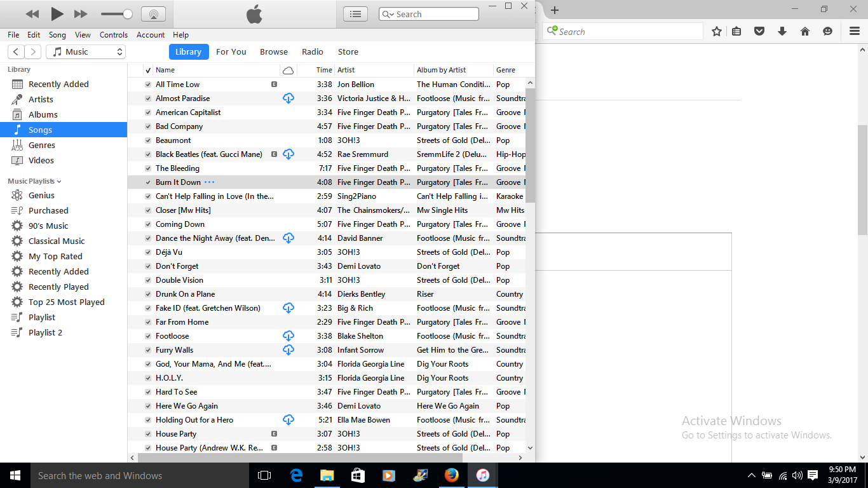
Task: Click the iTunes search field
Action: coord(429,14)
